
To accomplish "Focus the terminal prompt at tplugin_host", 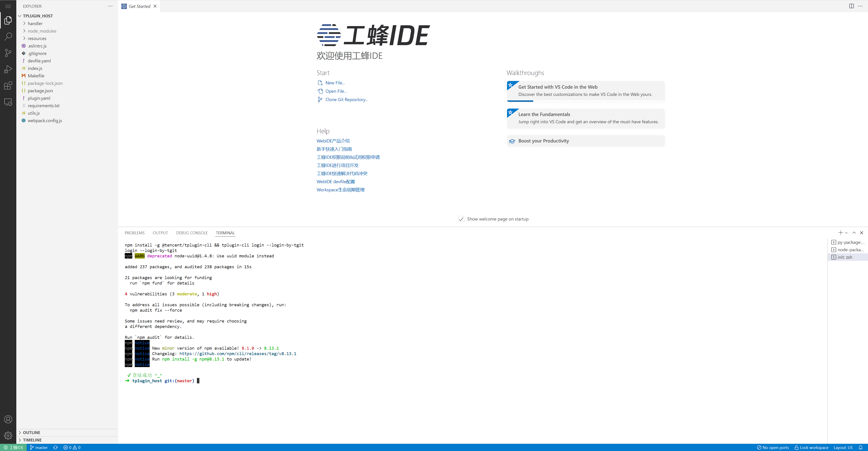I will tap(198, 381).
